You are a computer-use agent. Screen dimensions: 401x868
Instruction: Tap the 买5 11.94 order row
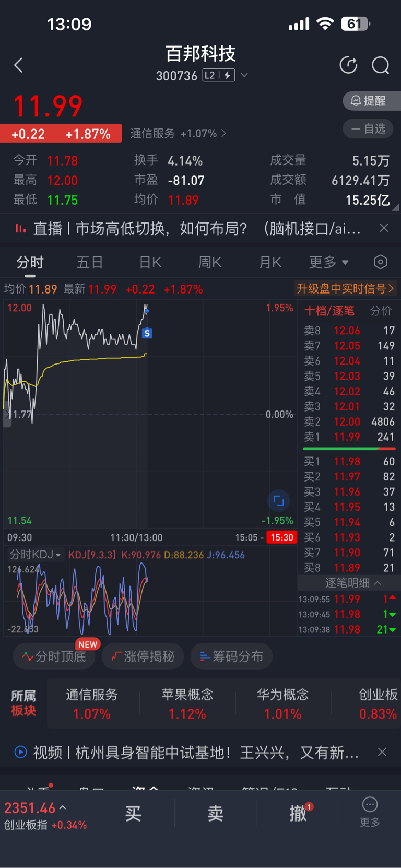pos(349,522)
